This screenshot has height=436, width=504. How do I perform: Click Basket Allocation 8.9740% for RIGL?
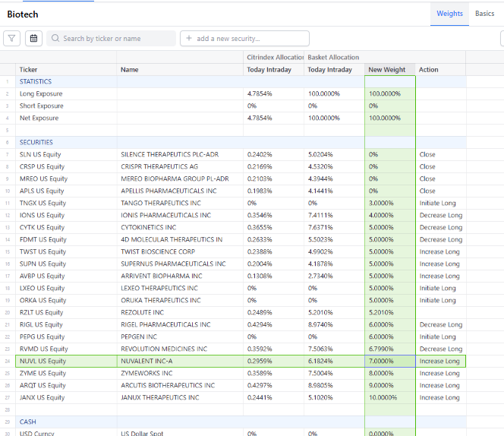pos(334,324)
